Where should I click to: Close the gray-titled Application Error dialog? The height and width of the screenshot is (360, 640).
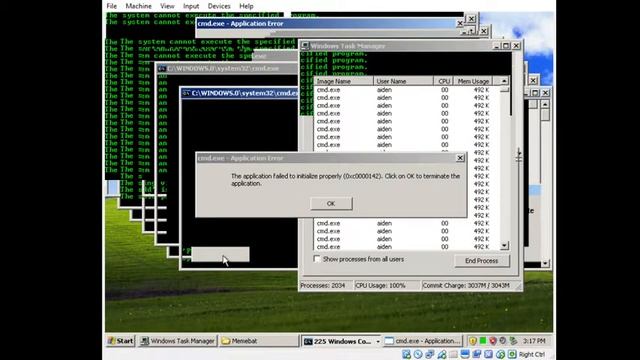[460, 158]
